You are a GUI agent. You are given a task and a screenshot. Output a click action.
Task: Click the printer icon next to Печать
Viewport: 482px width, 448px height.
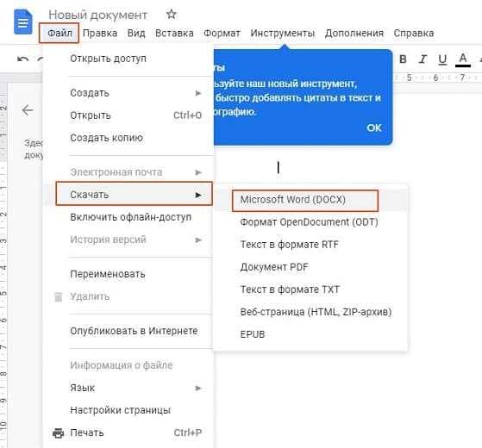tap(58, 432)
